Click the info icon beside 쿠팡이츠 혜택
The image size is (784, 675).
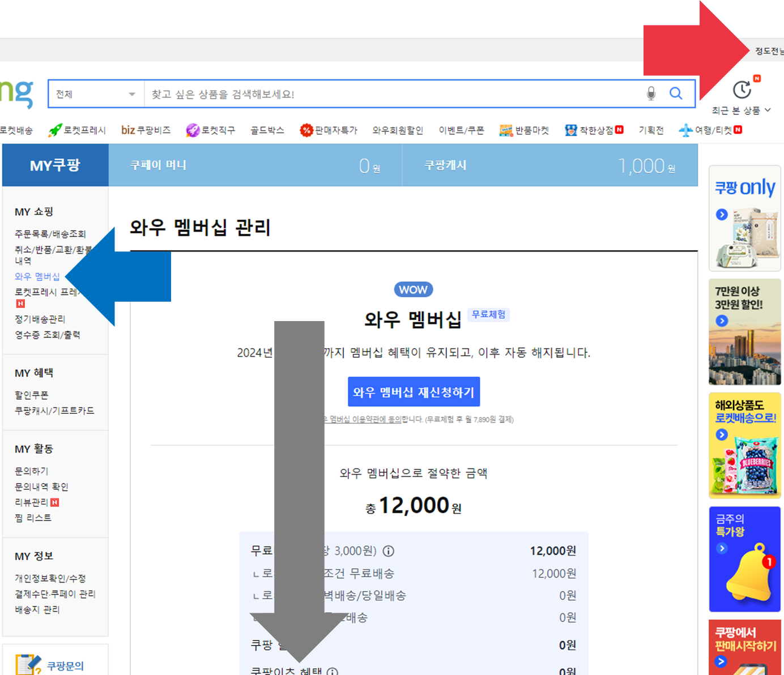[x=333, y=672]
